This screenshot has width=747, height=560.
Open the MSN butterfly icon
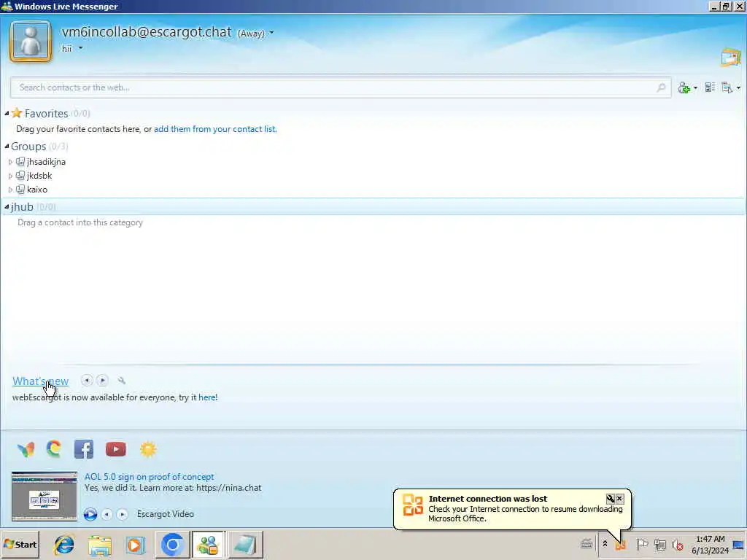tap(26, 449)
